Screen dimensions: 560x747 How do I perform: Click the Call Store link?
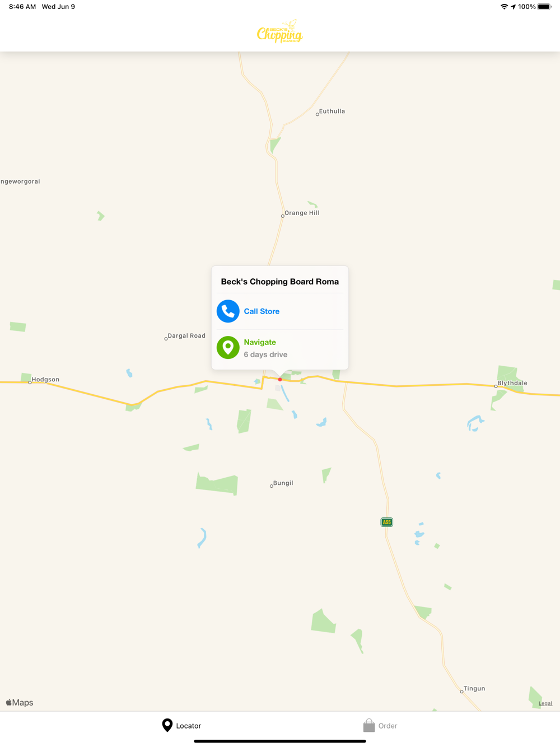pyautogui.click(x=262, y=311)
